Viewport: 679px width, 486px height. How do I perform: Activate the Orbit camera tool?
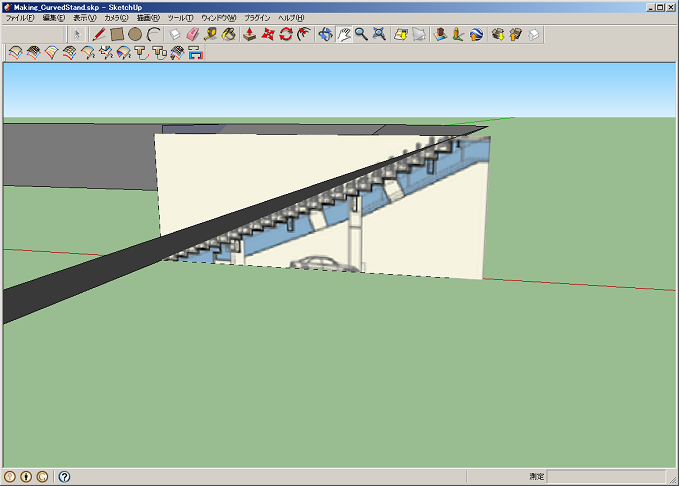point(325,34)
